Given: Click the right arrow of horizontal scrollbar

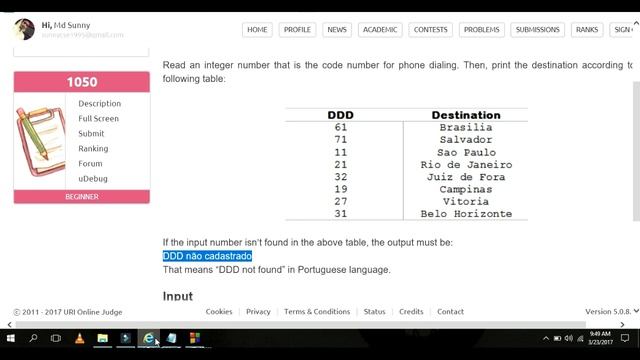Looking at the screenshot, I should pos(622,325).
